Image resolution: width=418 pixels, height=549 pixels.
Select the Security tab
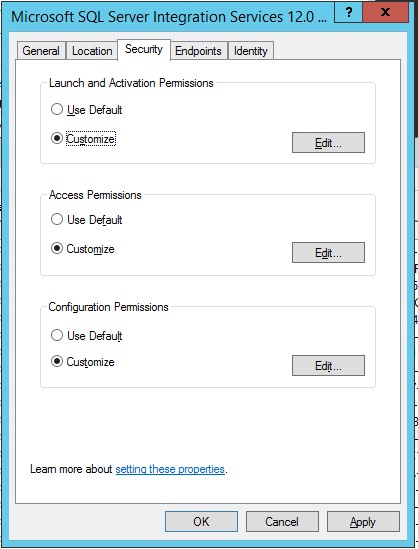[x=144, y=49]
